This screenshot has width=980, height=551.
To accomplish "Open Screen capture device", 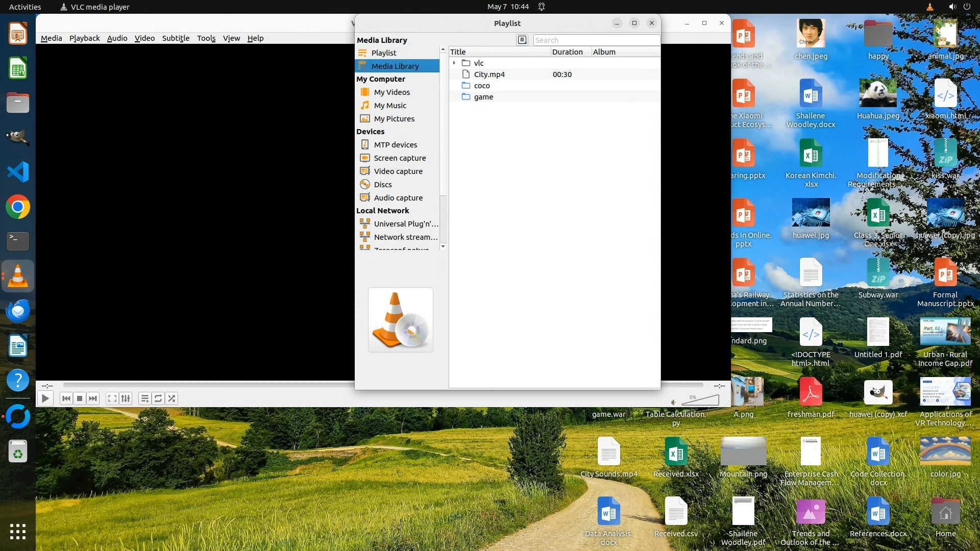I will [399, 158].
